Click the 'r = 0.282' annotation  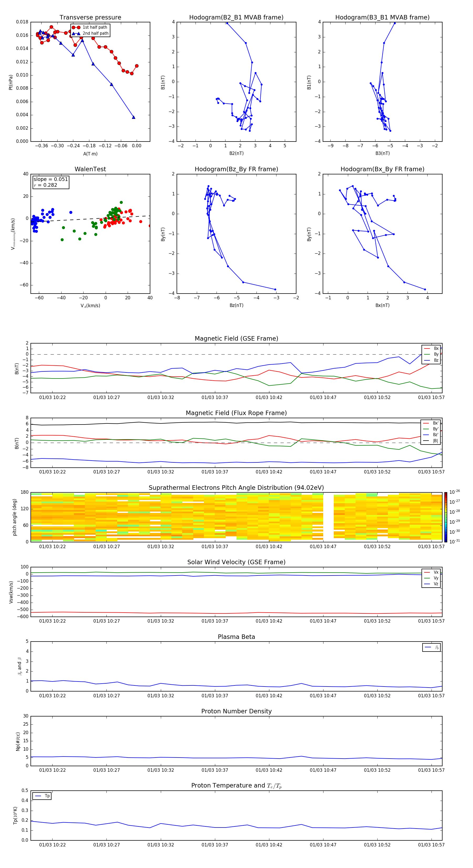pos(45,185)
